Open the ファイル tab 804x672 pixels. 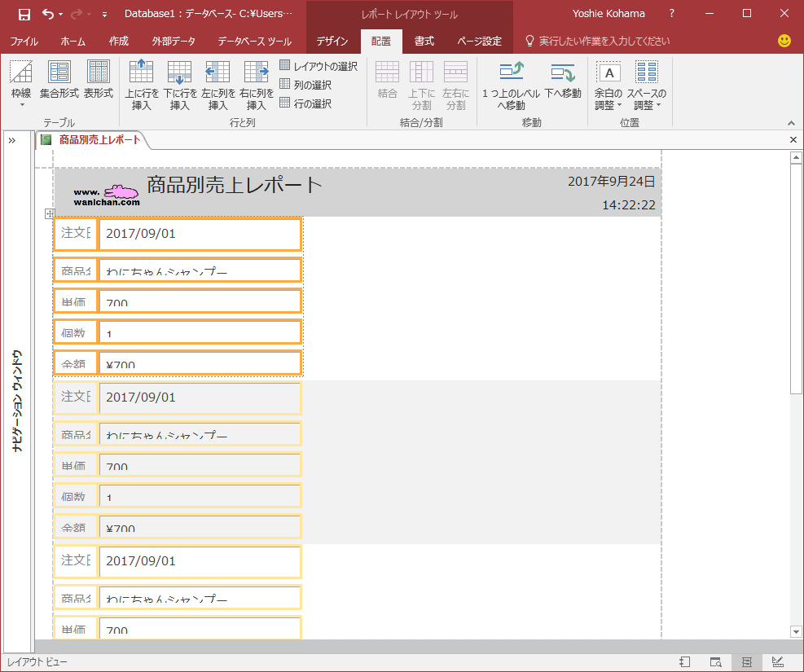coord(24,41)
